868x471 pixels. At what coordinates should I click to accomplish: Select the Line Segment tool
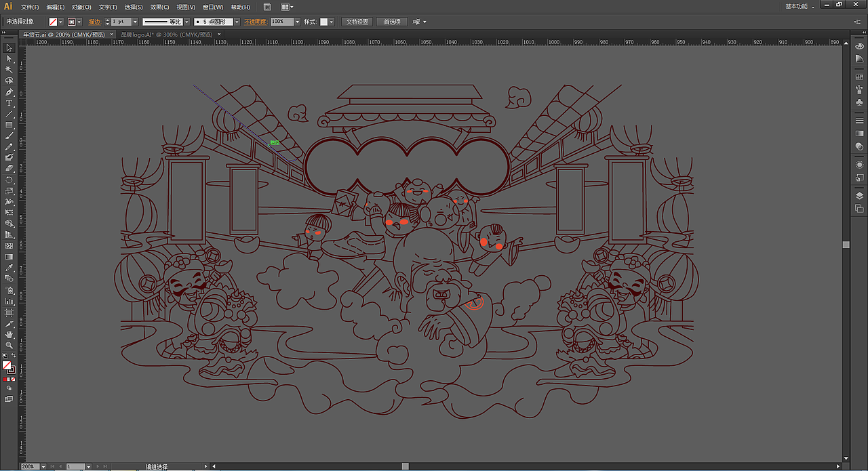point(9,114)
